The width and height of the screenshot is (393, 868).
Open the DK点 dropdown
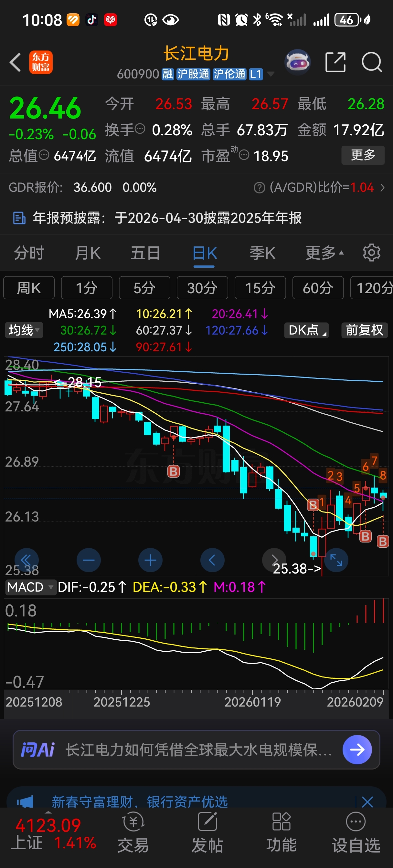tap(306, 330)
